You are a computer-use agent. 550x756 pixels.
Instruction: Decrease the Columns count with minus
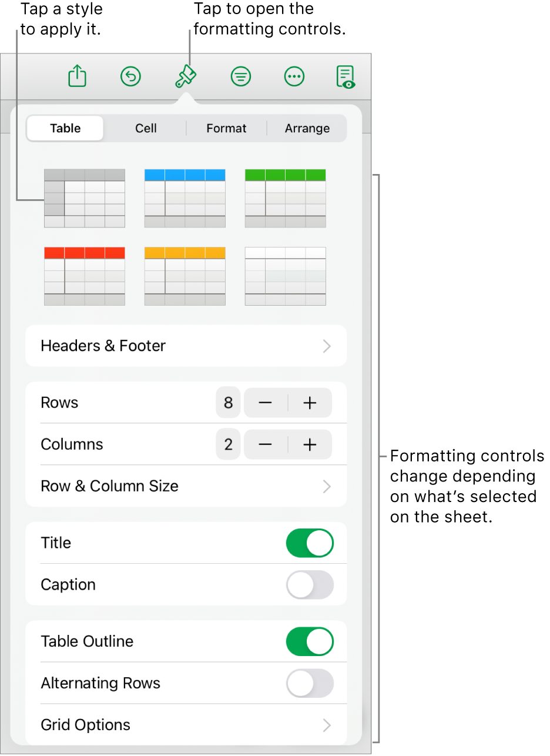(x=266, y=445)
